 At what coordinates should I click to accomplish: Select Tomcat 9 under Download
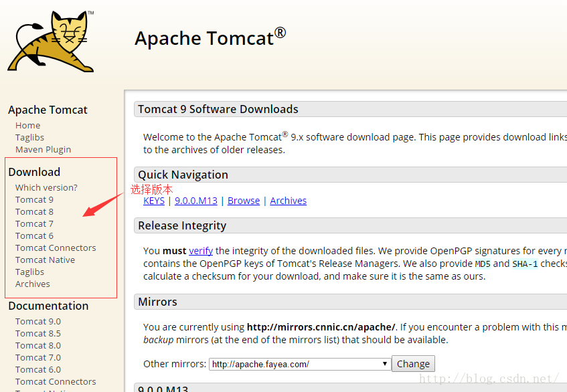[x=34, y=200]
